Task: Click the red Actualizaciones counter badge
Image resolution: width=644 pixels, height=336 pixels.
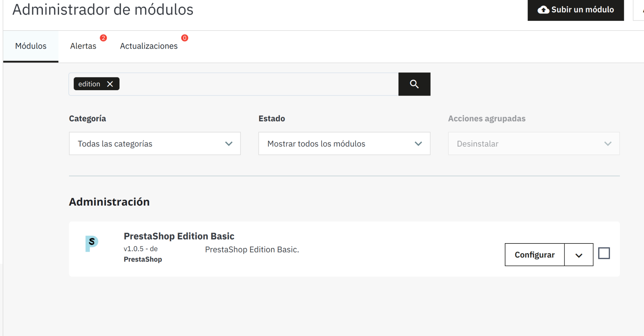Action: 184,38
